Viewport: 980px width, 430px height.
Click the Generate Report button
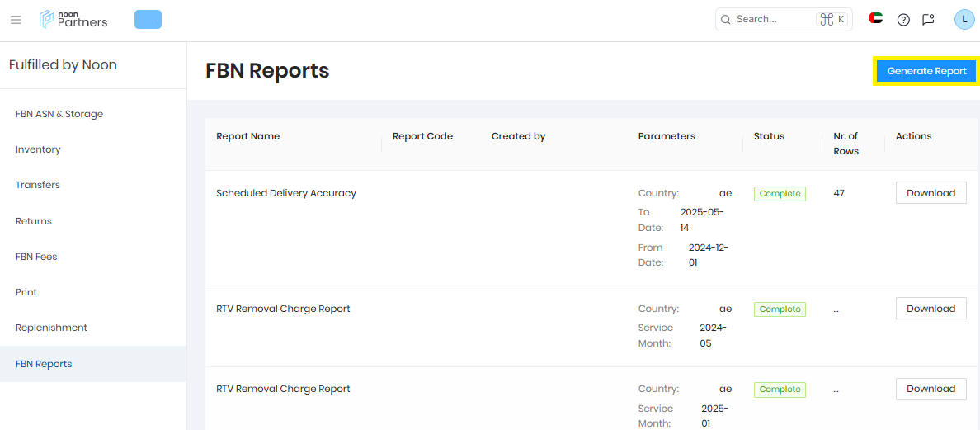(927, 71)
